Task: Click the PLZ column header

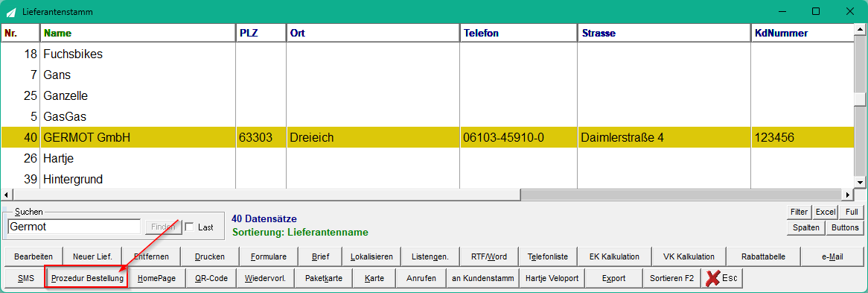Action: pos(261,34)
